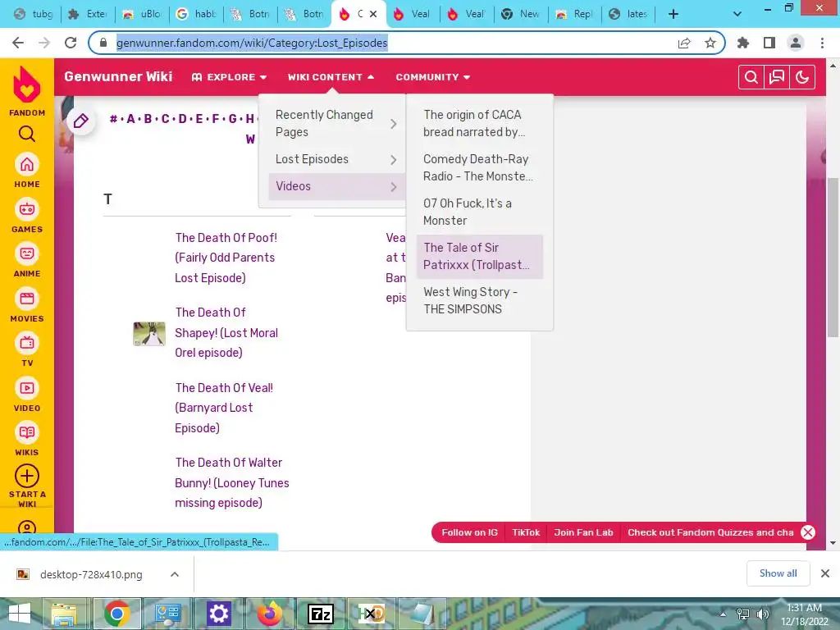Expand the Explore menu
840x630 pixels.
230,77
